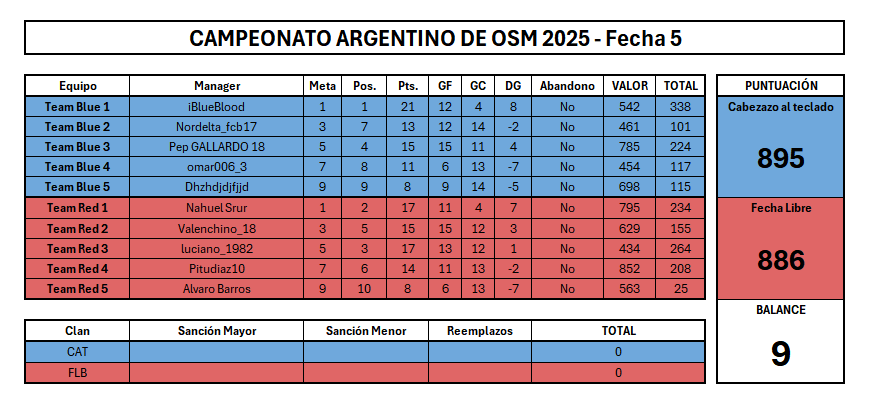Screen dimensions: 882x405
Task: Click the FLB clan cell
Action: 78,372
